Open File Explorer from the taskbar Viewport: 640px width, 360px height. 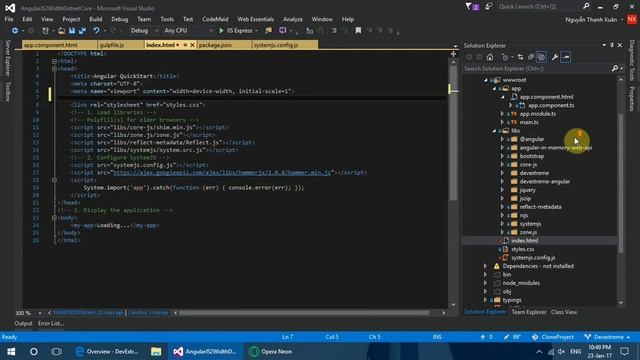pos(156,351)
